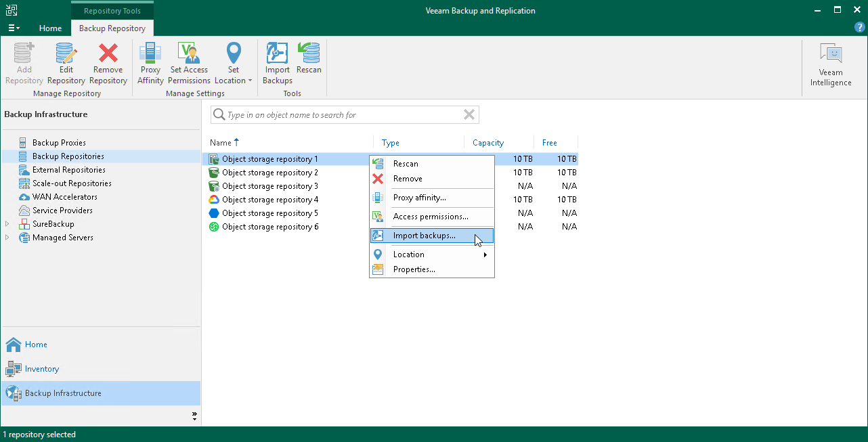Viewport: 868px width, 442px height.
Task: Click the Veeam app icon in title bar
Action: click(11, 11)
